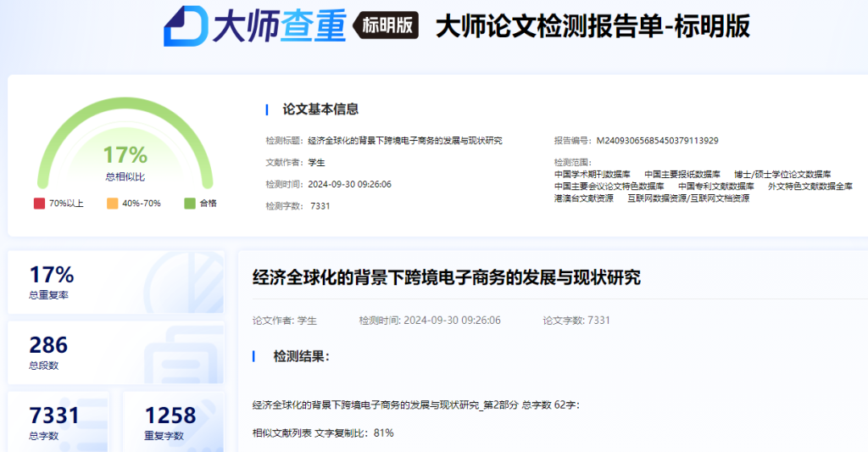The height and width of the screenshot is (452, 868).
Task: Click the 检测结果 section heading
Action: pos(302,357)
